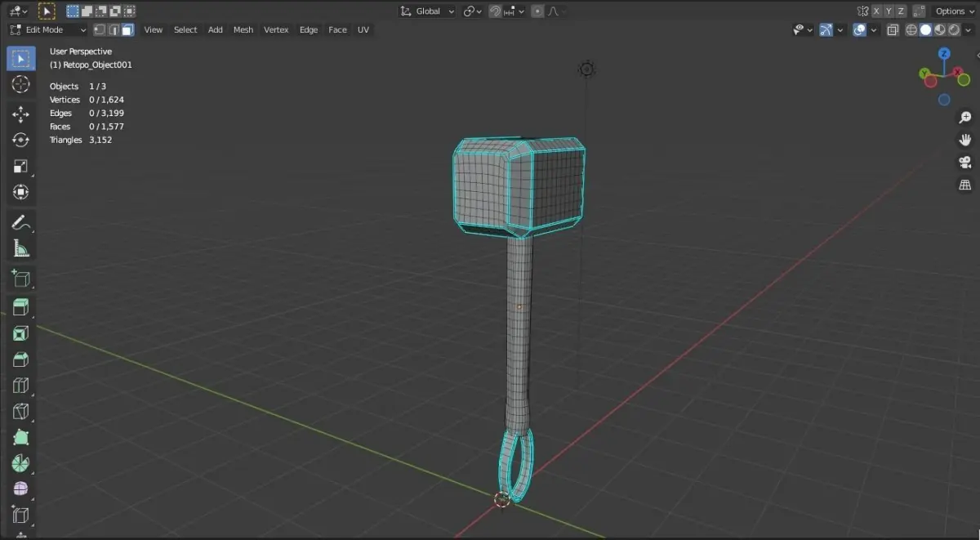
Task: Switch to wireframe shading
Action: coord(911,29)
